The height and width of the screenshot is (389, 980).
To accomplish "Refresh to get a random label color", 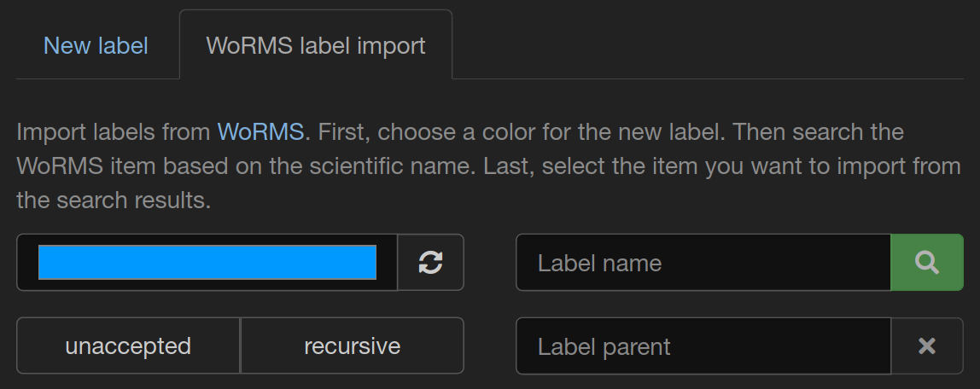I will pyautogui.click(x=430, y=263).
